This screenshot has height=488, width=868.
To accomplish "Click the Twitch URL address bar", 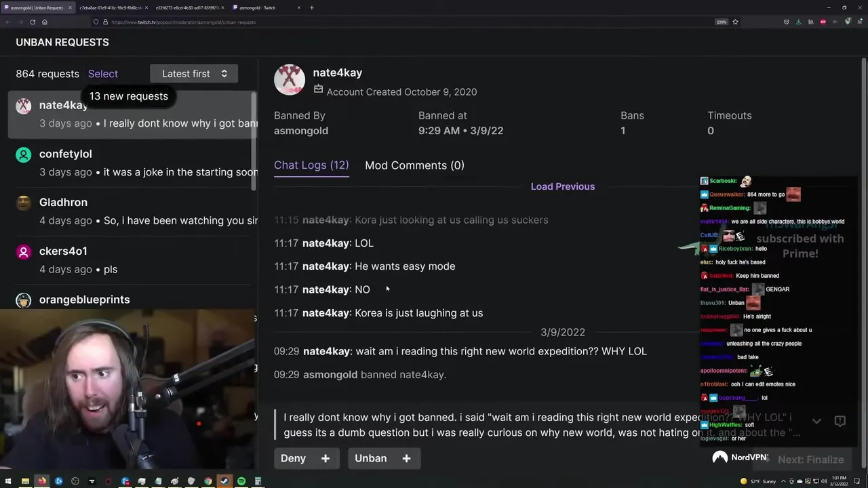I will point(407,22).
